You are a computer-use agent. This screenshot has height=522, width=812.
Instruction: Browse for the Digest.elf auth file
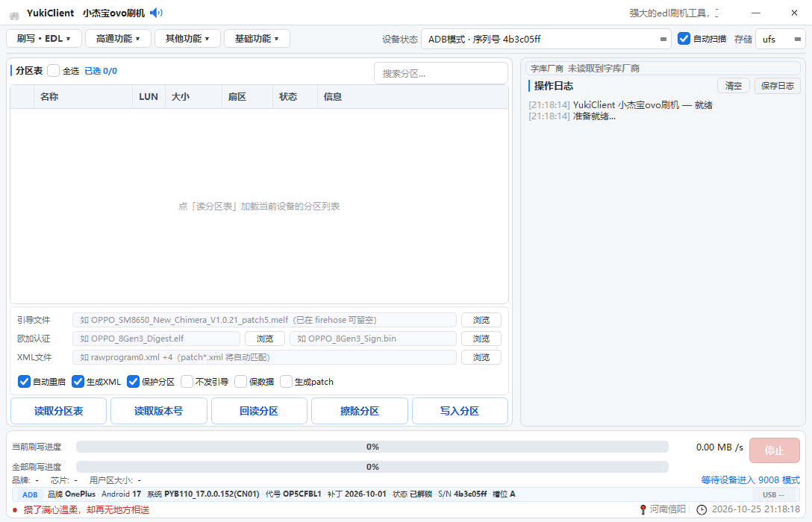(x=265, y=339)
